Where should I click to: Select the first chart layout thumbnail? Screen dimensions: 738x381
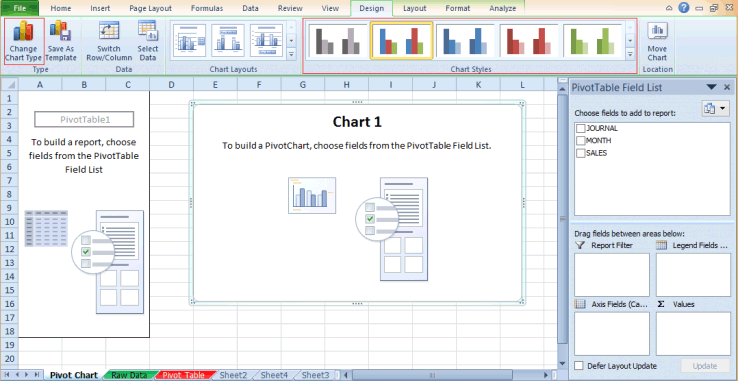coord(190,41)
